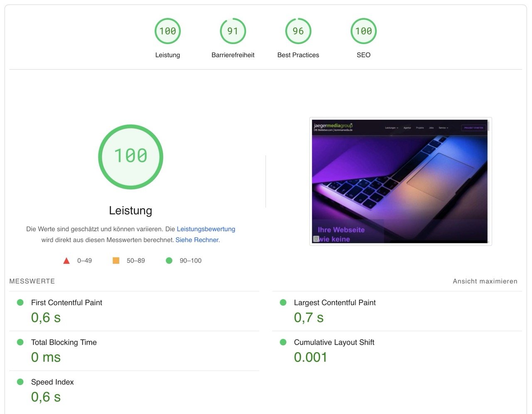The width and height of the screenshot is (532, 414).
Task: Click the Speed Index metric label
Action: coord(52,382)
